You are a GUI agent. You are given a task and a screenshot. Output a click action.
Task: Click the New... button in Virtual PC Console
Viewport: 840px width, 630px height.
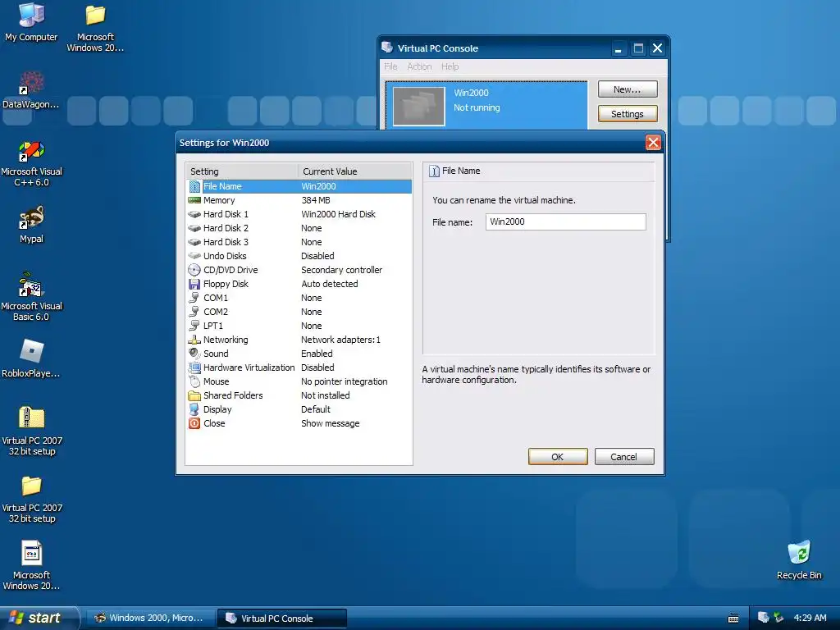pyautogui.click(x=628, y=89)
